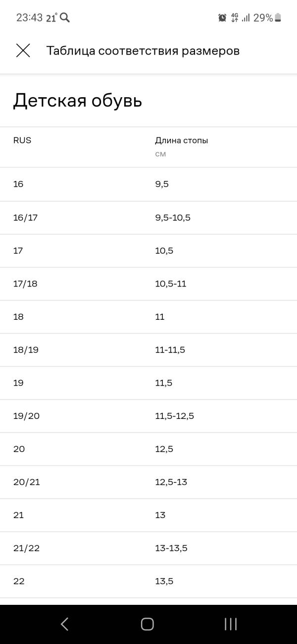Select the row for size 16/17
This screenshot has height=644, width=297.
(148, 218)
